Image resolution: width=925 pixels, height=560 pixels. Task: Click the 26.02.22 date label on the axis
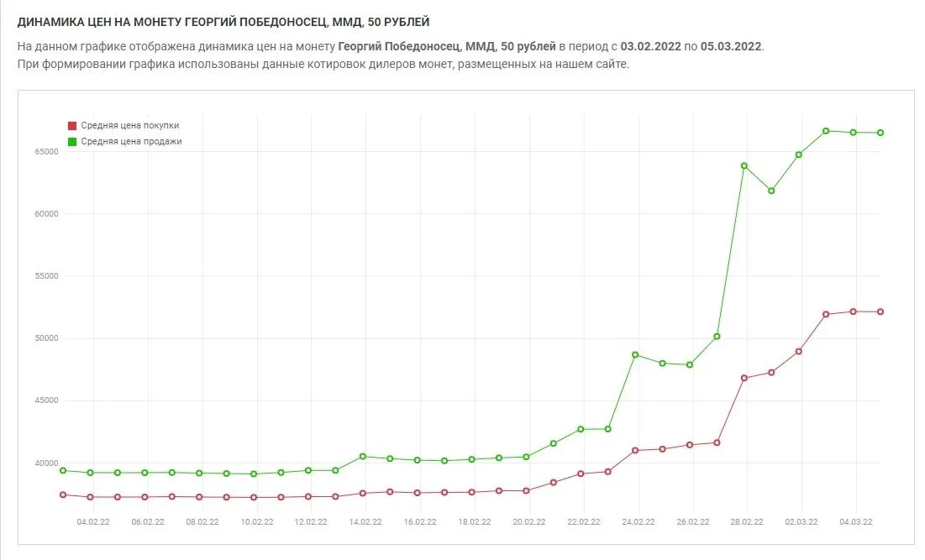coord(692,521)
